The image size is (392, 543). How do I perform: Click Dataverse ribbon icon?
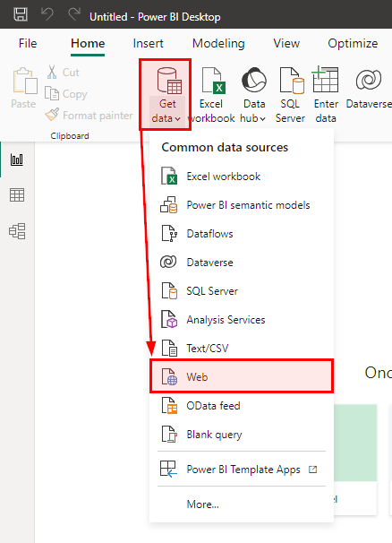point(369,89)
